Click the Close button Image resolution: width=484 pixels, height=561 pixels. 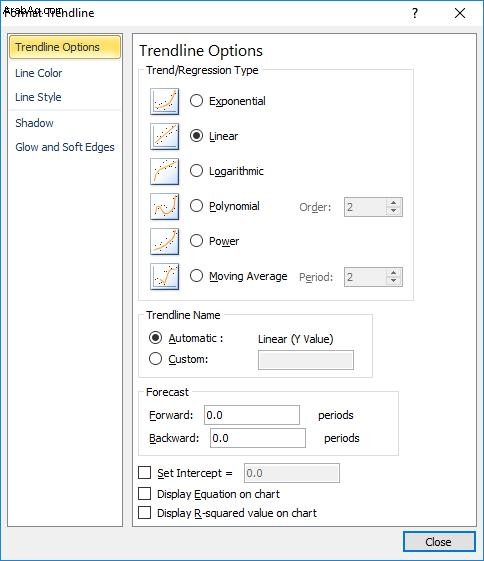click(x=439, y=542)
